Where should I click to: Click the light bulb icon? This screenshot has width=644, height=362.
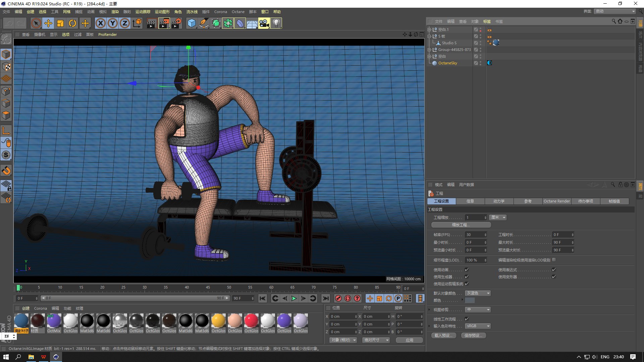pyautogui.click(x=276, y=23)
